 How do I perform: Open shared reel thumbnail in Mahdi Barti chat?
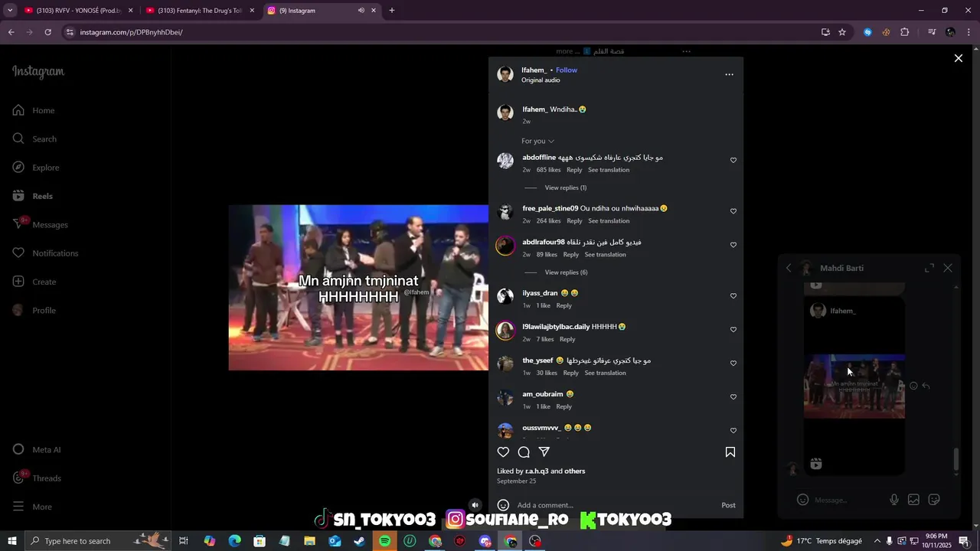pyautogui.click(x=854, y=386)
